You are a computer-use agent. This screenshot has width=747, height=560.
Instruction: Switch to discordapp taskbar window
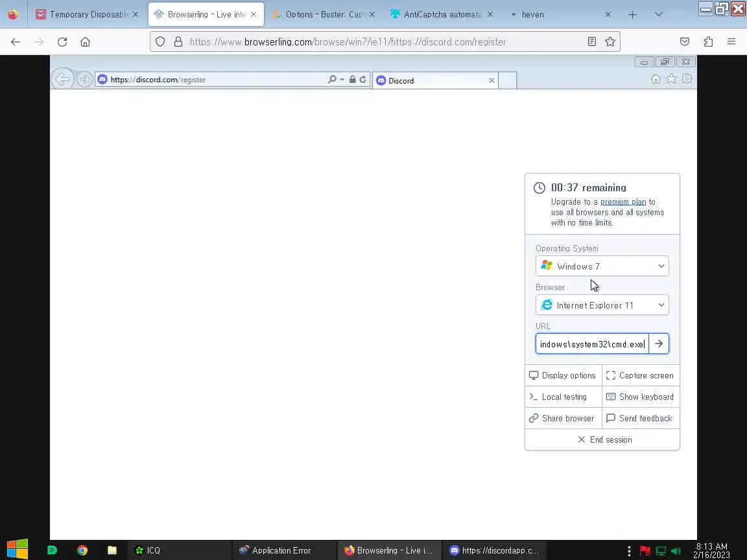click(494, 550)
